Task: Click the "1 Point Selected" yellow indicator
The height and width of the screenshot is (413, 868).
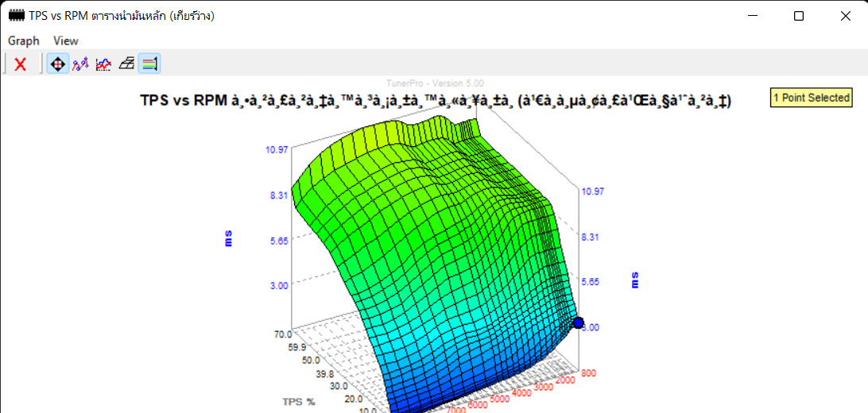Action: (811, 98)
